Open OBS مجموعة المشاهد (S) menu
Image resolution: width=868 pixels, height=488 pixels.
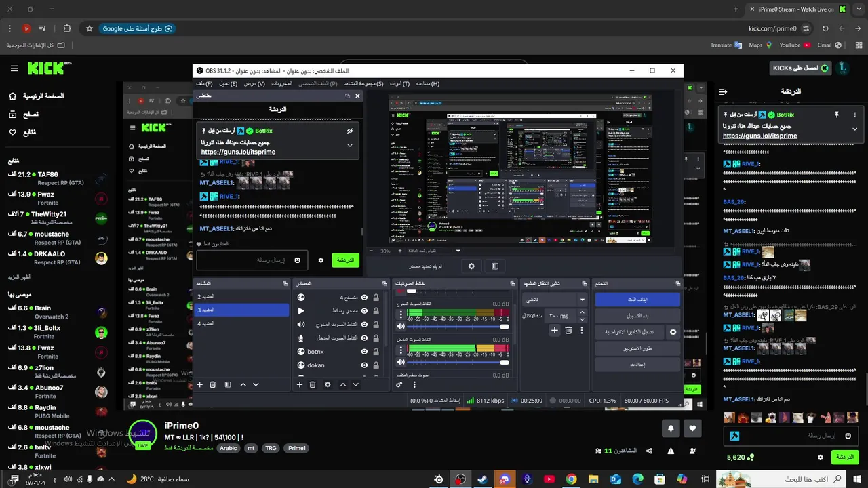point(363,83)
